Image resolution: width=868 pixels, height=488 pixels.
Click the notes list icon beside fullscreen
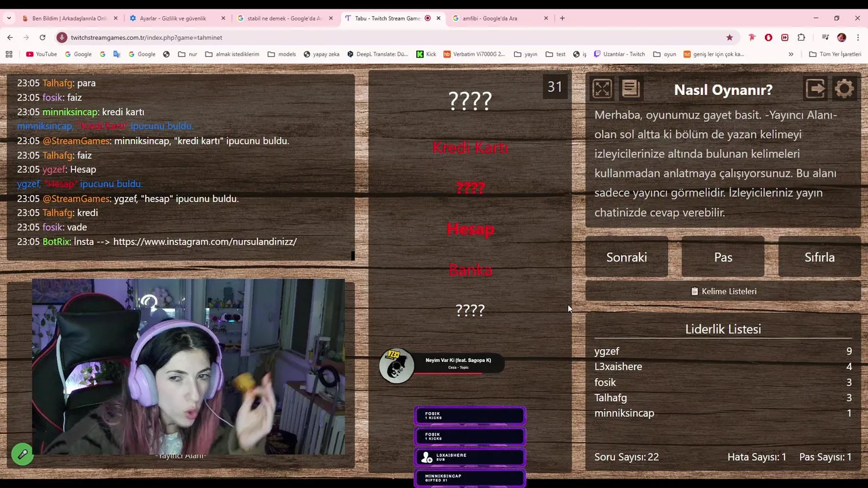coord(631,89)
